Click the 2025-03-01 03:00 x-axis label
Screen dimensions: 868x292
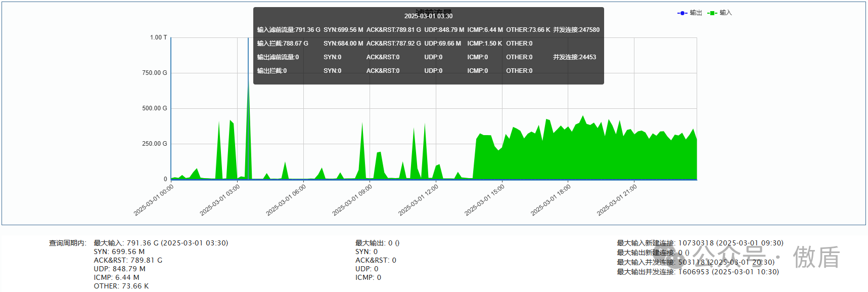pos(220,200)
